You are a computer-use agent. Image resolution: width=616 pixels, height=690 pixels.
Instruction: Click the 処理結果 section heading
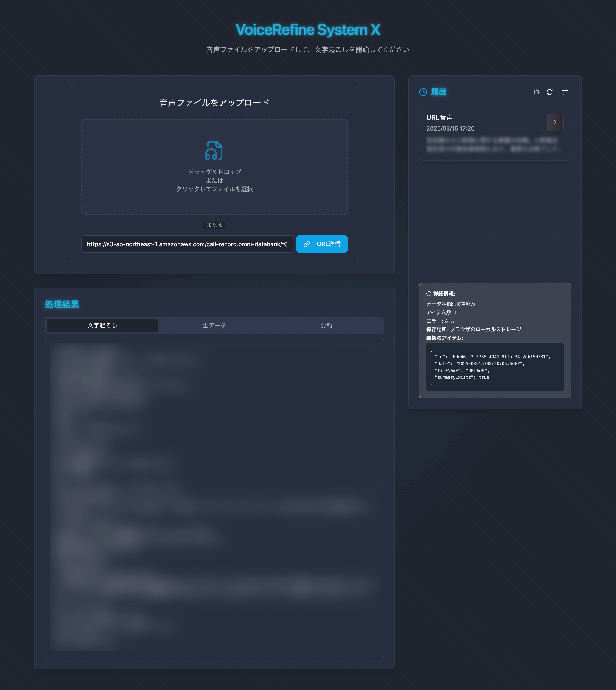[x=62, y=304]
